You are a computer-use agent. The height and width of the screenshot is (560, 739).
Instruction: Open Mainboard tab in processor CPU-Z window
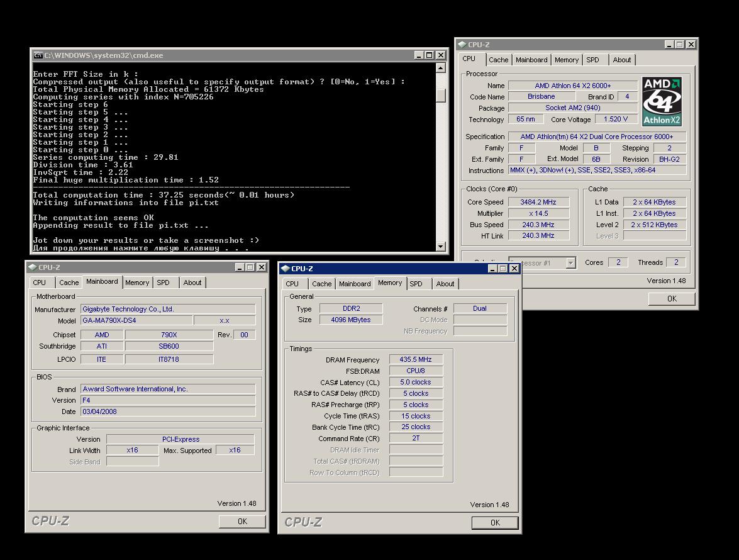point(531,60)
